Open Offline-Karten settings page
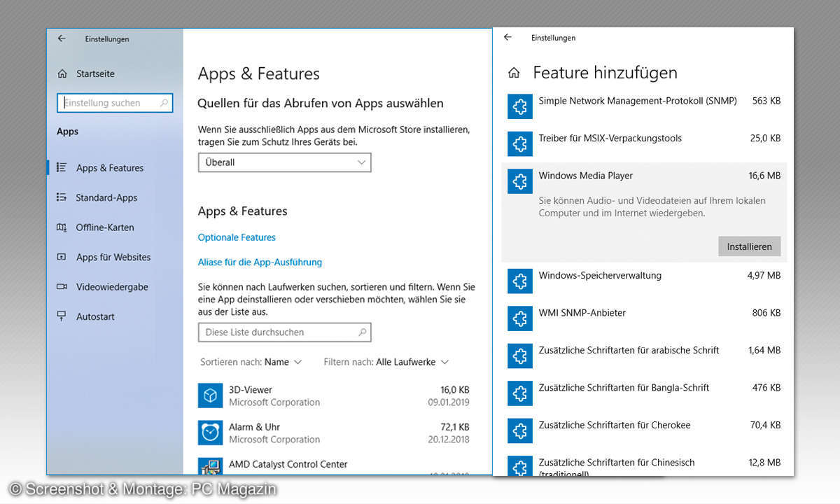This screenshot has height=504, width=840. [105, 227]
